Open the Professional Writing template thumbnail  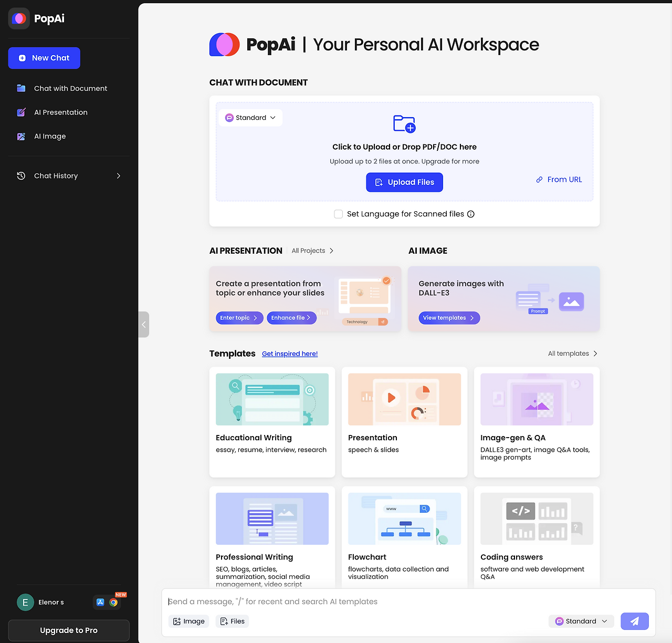pyautogui.click(x=272, y=518)
